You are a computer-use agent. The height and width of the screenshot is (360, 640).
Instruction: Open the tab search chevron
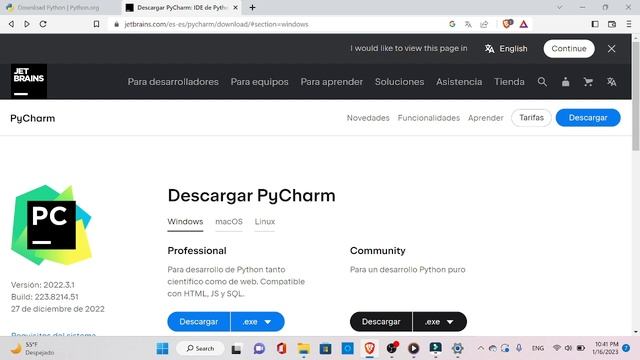tap(560, 7)
